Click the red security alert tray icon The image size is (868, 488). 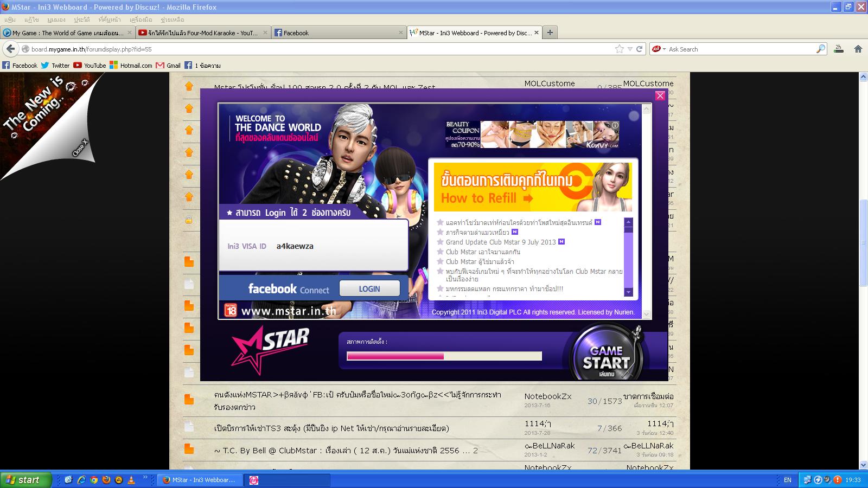(x=838, y=480)
